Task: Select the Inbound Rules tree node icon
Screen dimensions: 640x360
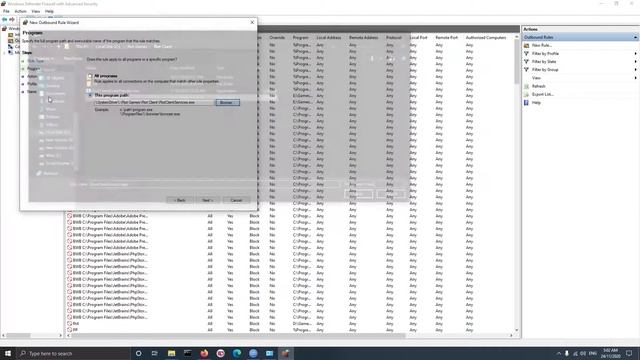Action: click(x=11, y=35)
